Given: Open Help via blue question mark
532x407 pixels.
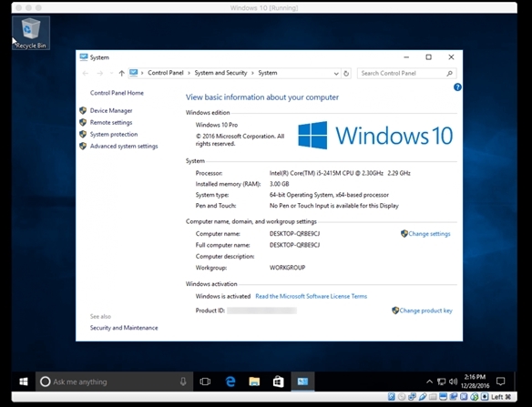Looking at the screenshot, I should tap(457, 87).
